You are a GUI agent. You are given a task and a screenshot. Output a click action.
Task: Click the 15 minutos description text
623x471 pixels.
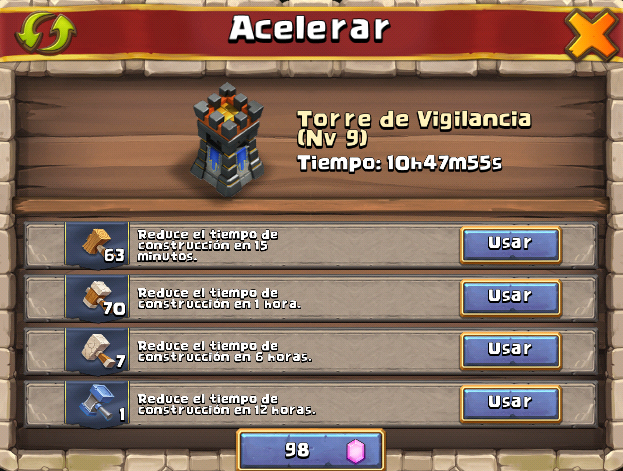pyautogui.click(x=208, y=245)
